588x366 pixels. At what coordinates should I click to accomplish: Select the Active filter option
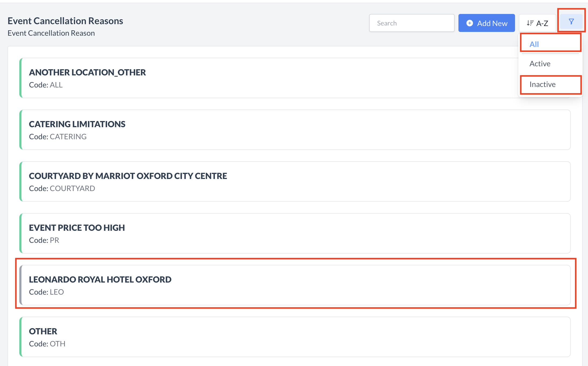pos(550,64)
